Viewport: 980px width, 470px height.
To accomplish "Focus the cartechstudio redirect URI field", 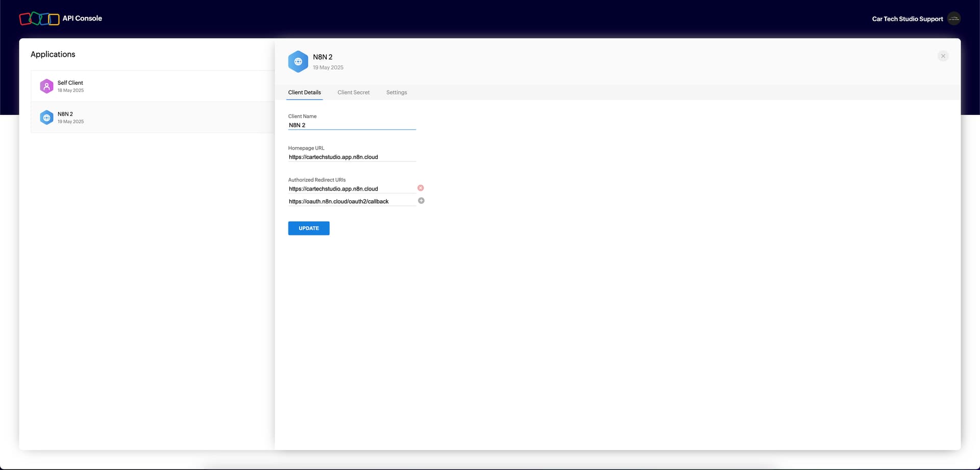I will coord(352,189).
